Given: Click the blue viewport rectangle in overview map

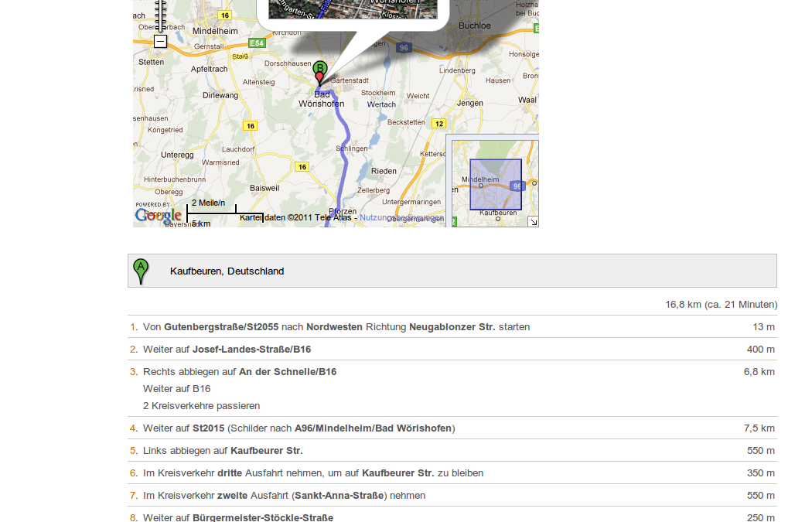Looking at the screenshot, I should (x=496, y=184).
